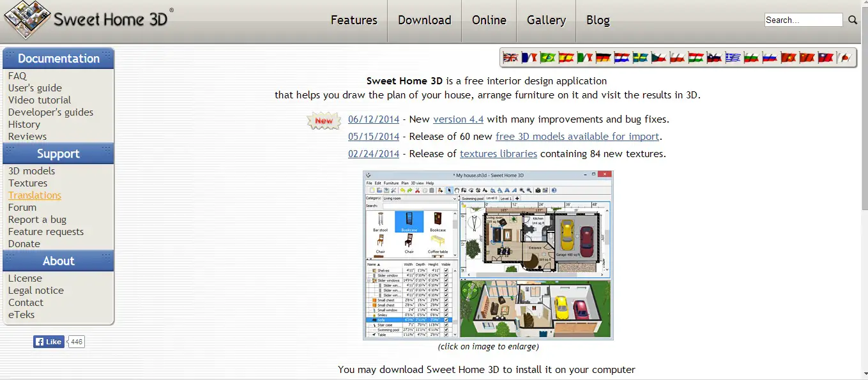
Task: Open free 3D models available for import link
Action: tap(577, 137)
